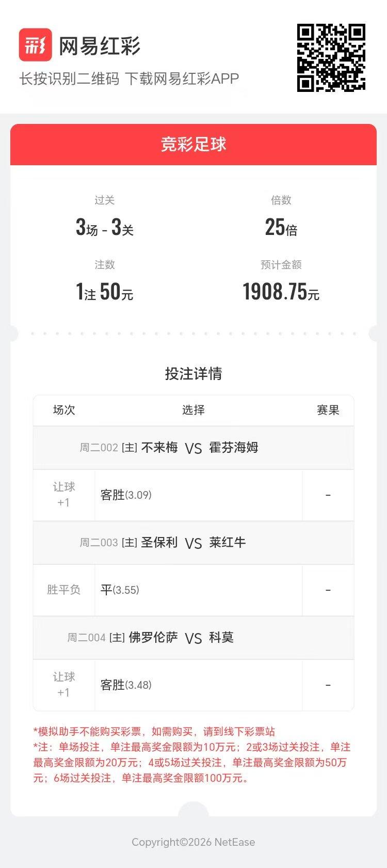Screen dimensions: 387x868
Task: Click the Copyright©2026 NetEase footer text
Action: 193,842
